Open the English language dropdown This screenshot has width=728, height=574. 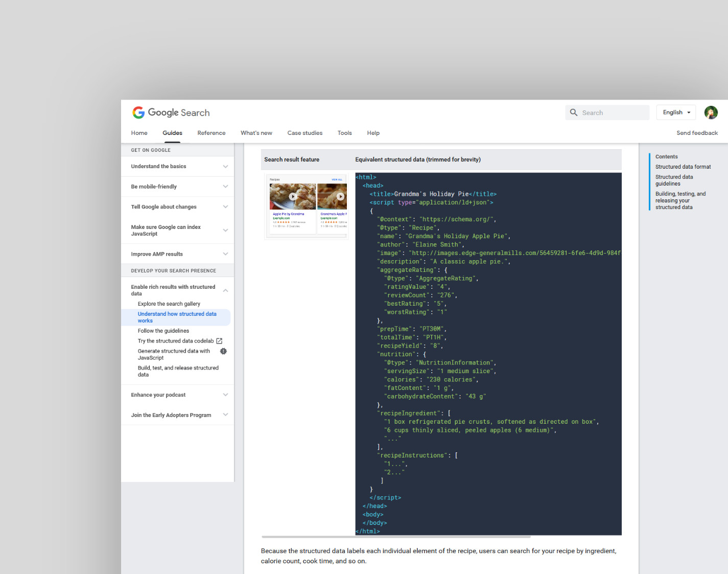pyautogui.click(x=676, y=112)
